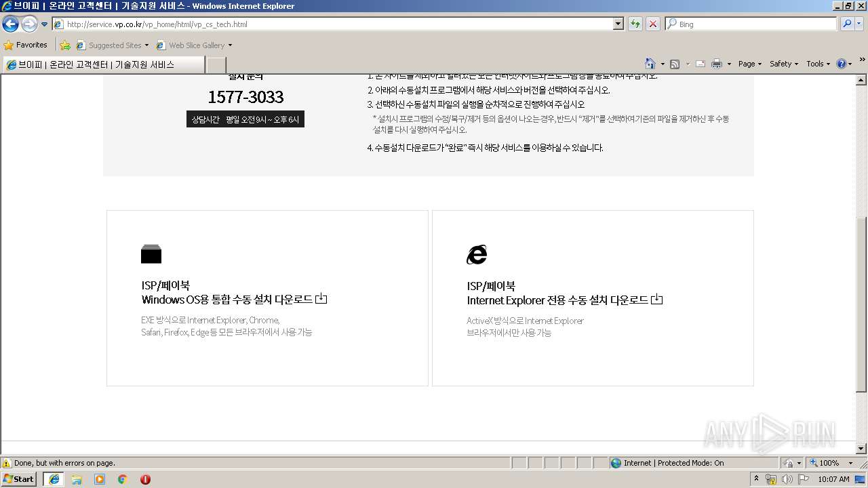Expand the command bar overflow chevron
Screen dimensions: 868x488
tap(863, 60)
